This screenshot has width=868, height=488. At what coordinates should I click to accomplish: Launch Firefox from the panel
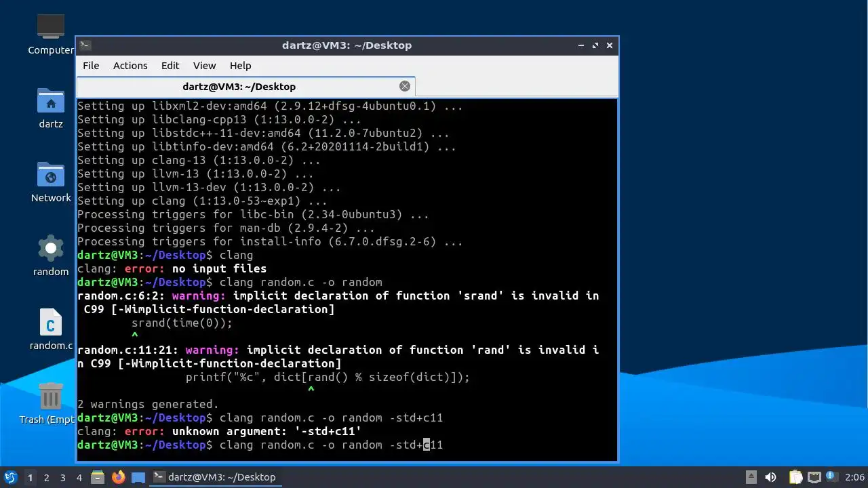pos(119,477)
